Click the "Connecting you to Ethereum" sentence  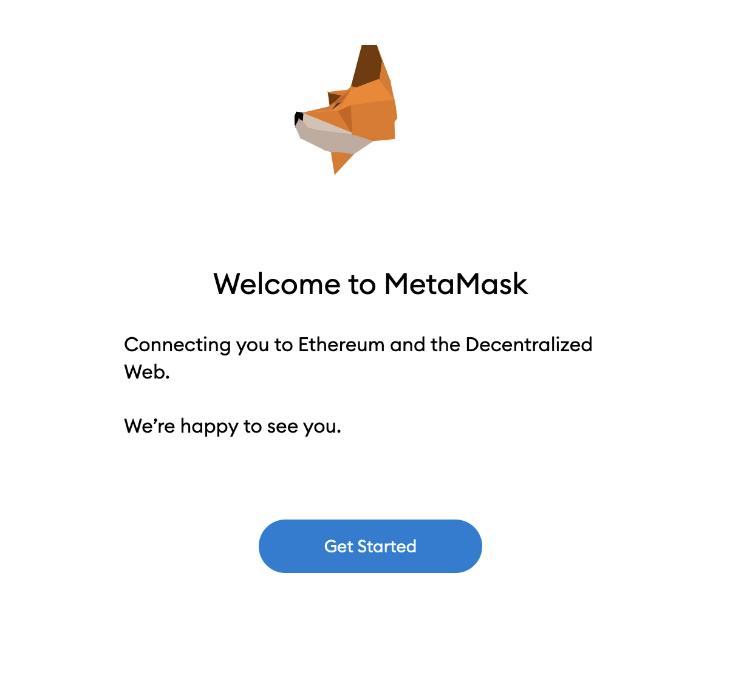pos(358,358)
